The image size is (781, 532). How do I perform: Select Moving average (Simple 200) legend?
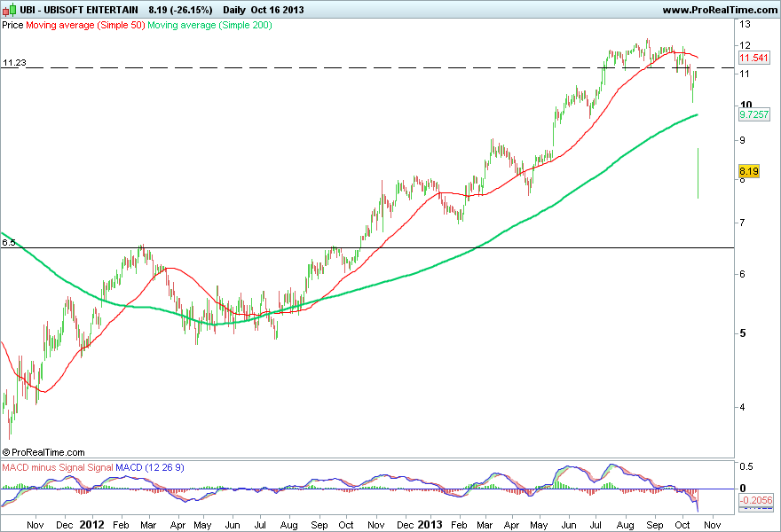pos(209,25)
